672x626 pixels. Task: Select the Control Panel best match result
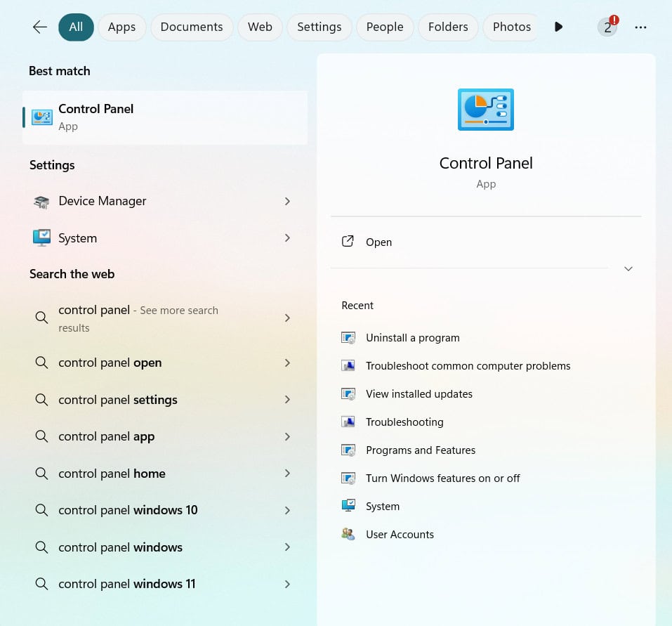click(x=165, y=117)
